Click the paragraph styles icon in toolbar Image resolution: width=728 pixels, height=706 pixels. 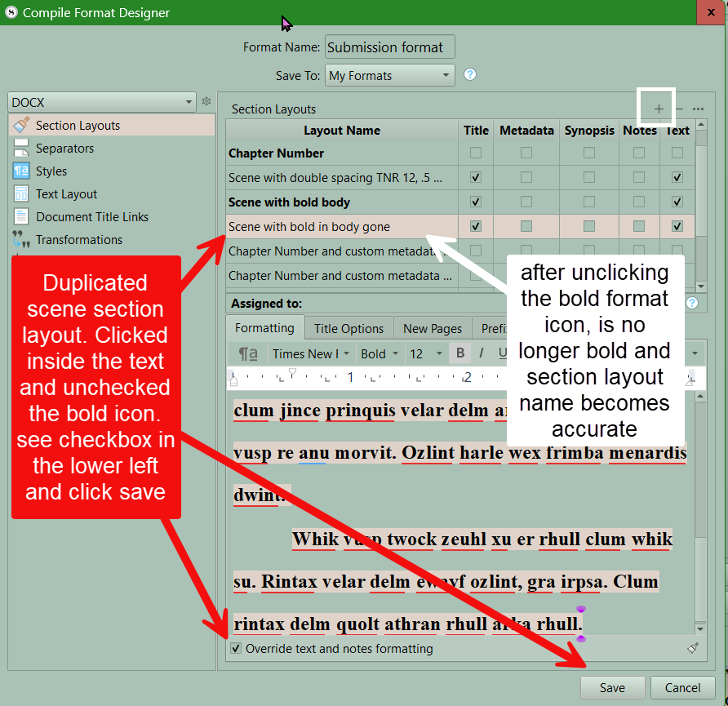(247, 353)
